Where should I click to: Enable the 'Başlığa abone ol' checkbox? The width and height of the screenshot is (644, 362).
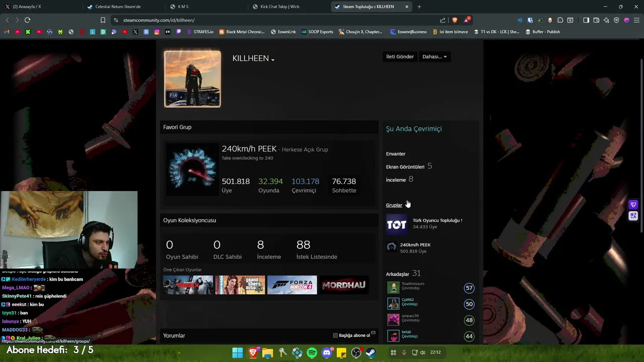click(x=336, y=335)
